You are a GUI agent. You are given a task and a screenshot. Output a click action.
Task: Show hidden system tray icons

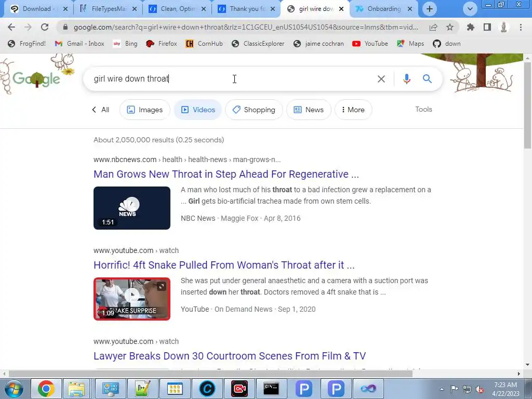coord(442,389)
